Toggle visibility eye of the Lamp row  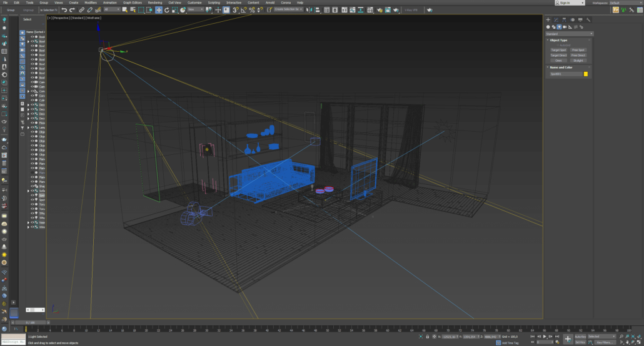pos(33,127)
